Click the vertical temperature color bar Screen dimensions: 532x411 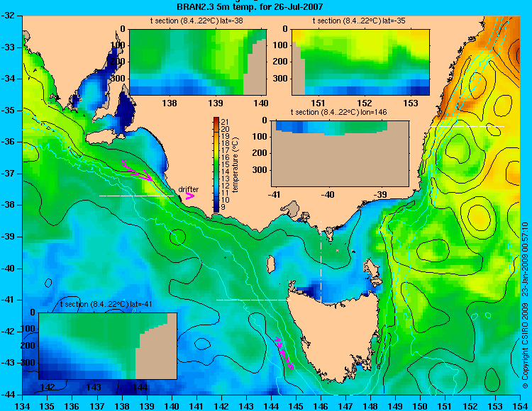(x=216, y=164)
